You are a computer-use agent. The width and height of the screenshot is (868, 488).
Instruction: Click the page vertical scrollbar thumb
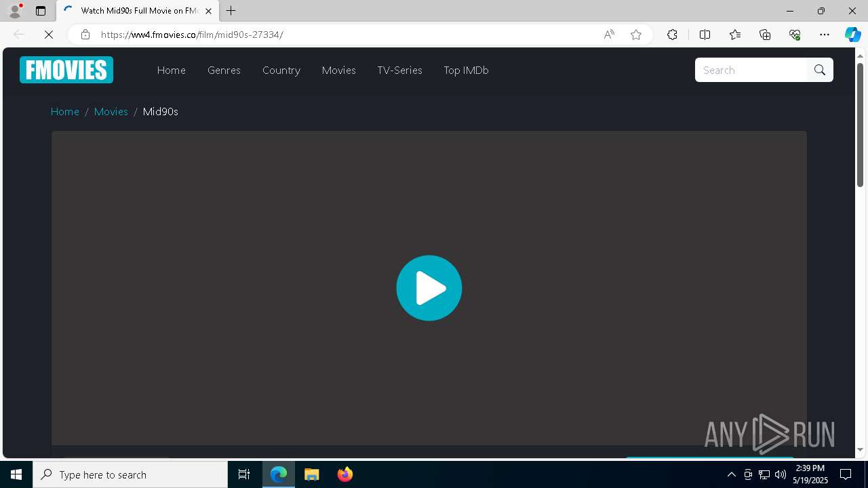point(860,125)
